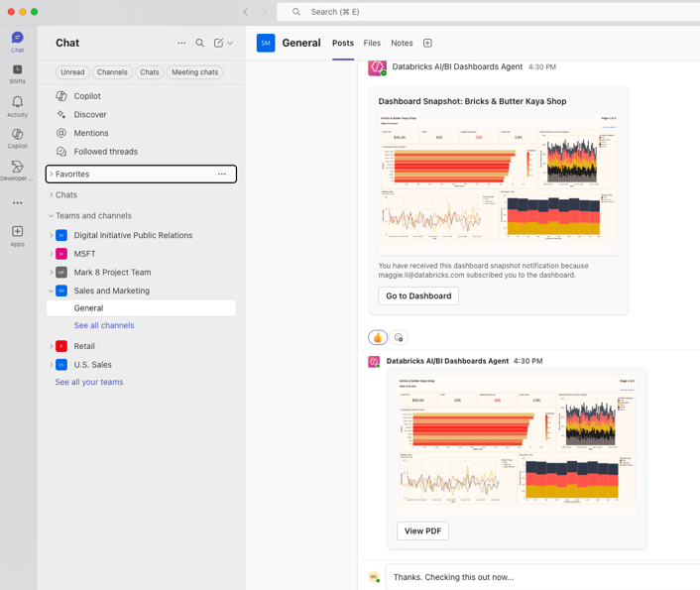Collapse the Sales and Marketing team

pos(51,291)
